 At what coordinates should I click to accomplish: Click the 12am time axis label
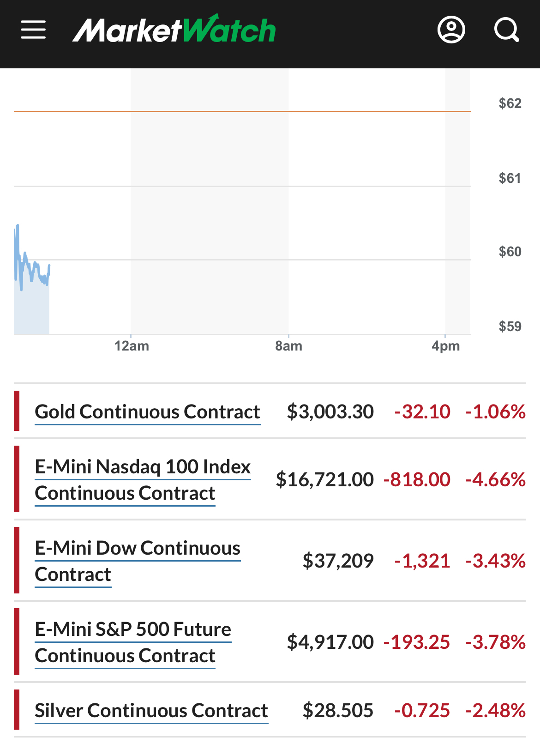132,346
